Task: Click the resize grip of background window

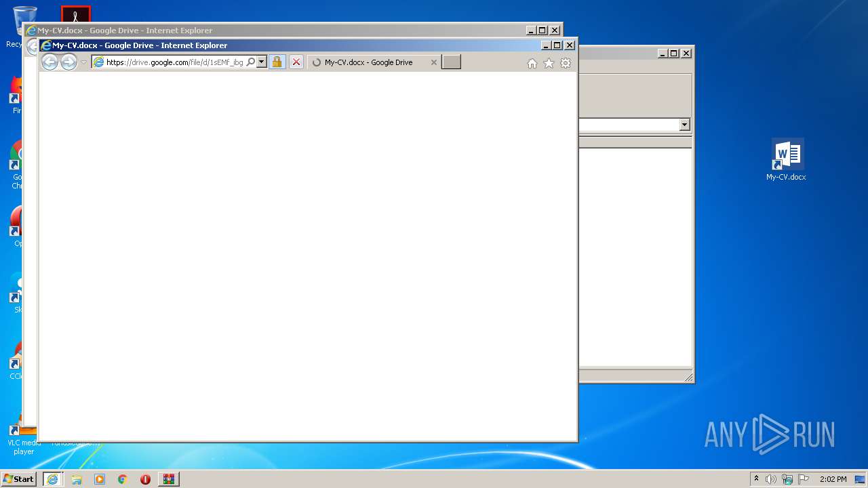Action: pos(688,378)
